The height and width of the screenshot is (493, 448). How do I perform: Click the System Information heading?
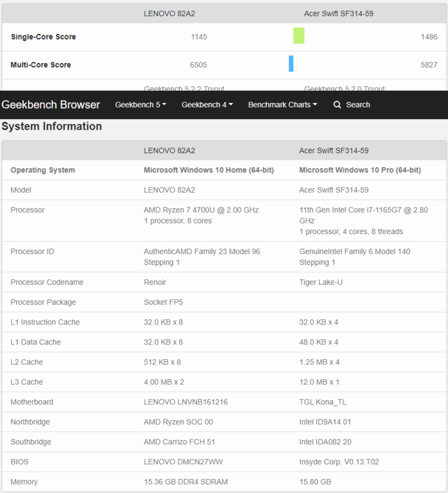pyautogui.click(x=51, y=126)
